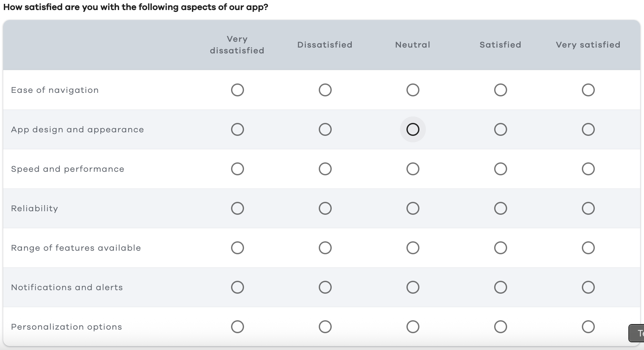
Task: Select Neutral for Notifications and alerts
Action: 413,287
